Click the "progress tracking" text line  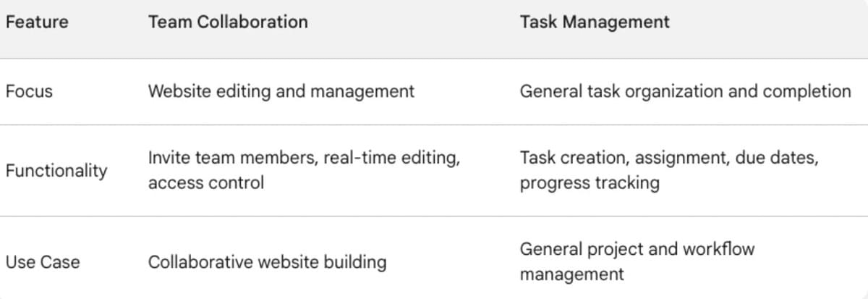tap(590, 182)
